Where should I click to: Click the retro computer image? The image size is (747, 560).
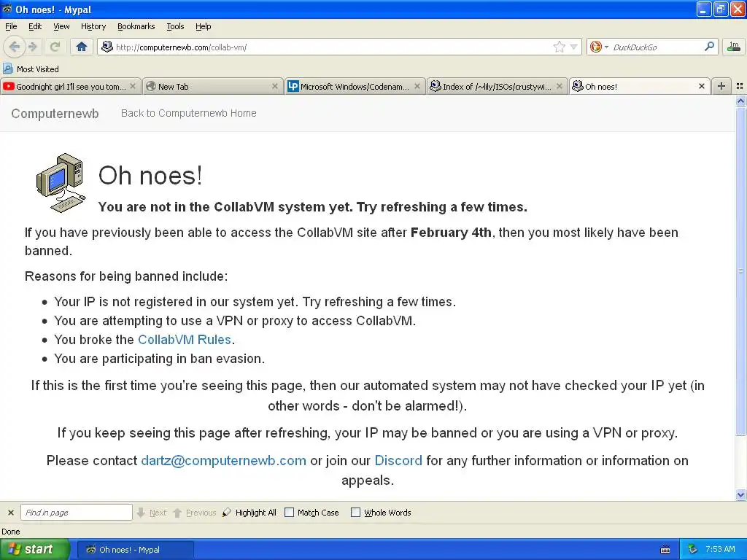(61, 182)
